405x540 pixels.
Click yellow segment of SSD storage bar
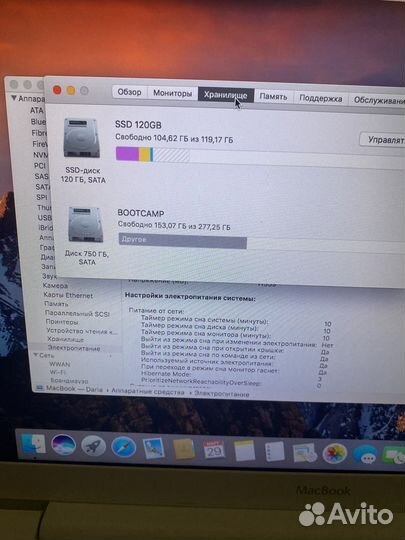[145, 154]
